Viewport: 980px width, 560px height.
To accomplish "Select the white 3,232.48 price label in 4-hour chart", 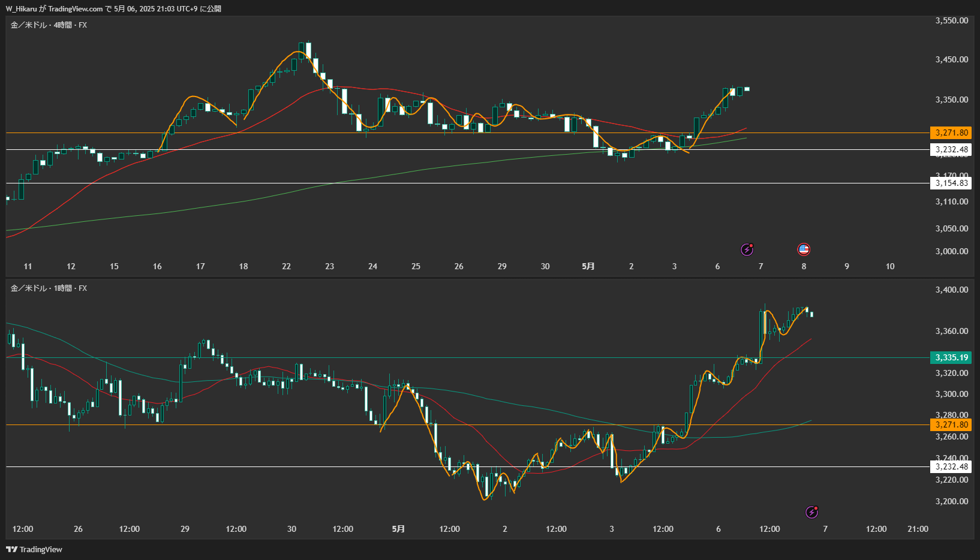I will [951, 149].
